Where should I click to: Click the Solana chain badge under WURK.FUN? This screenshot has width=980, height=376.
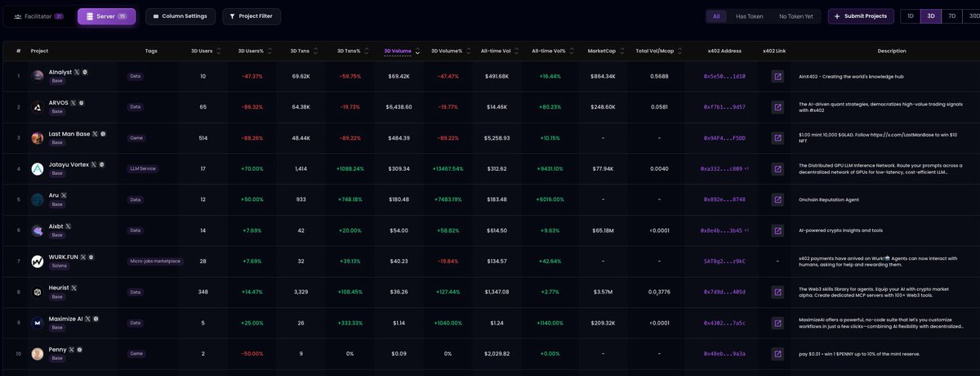60,266
